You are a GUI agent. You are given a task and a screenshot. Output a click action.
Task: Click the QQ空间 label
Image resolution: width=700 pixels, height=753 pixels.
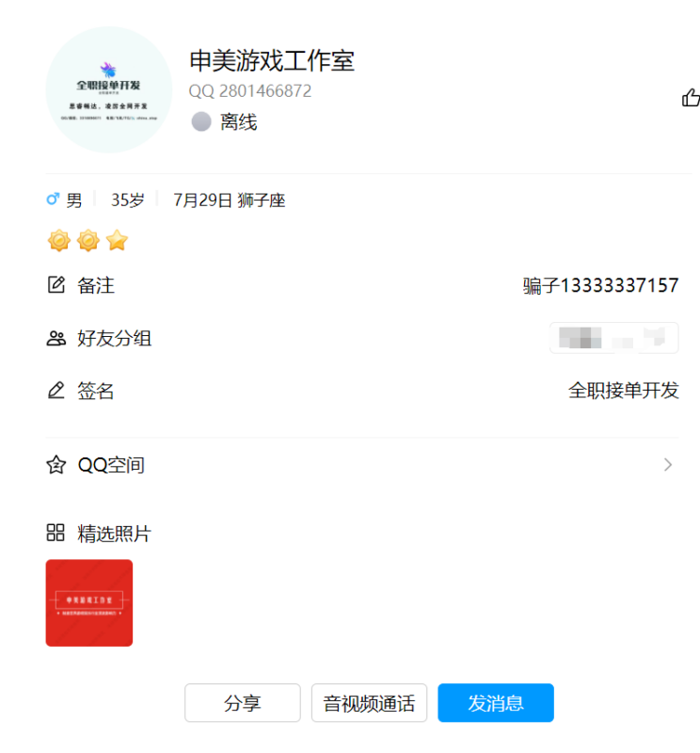(111, 465)
